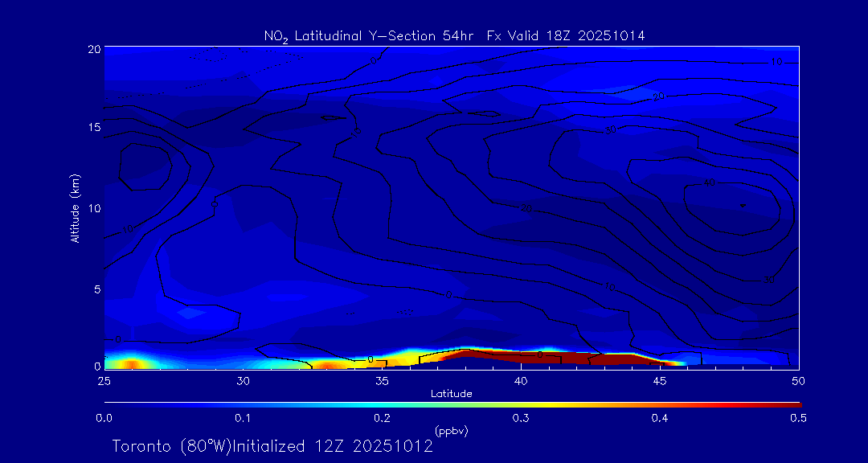Click the 5 km altitude tick label

(93, 289)
